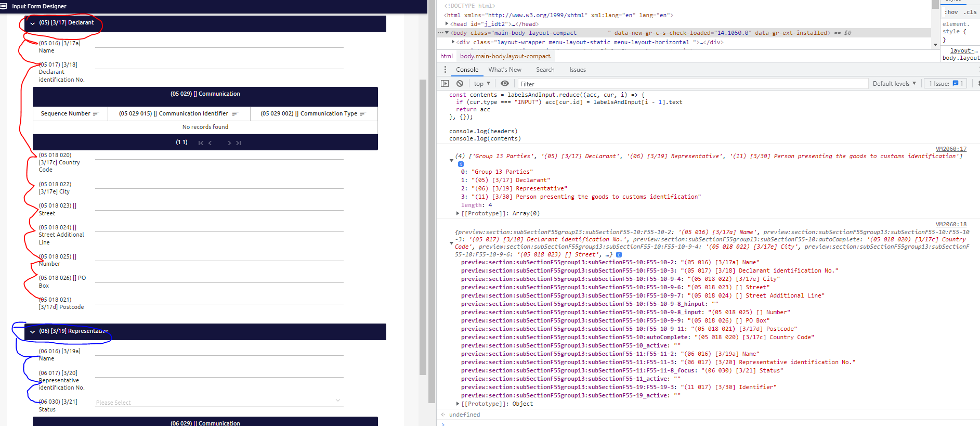
Task: Expand the object [[Prototype]]: Object entry
Action: coord(458,404)
